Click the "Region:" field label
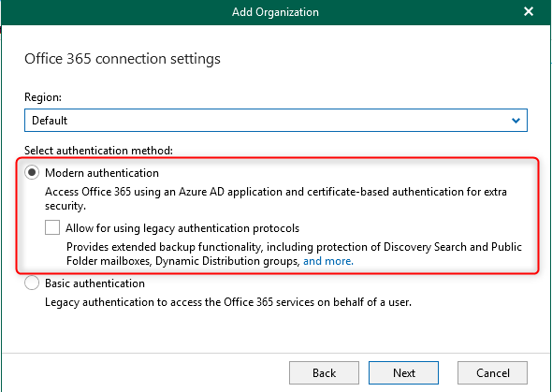 coord(43,97)
